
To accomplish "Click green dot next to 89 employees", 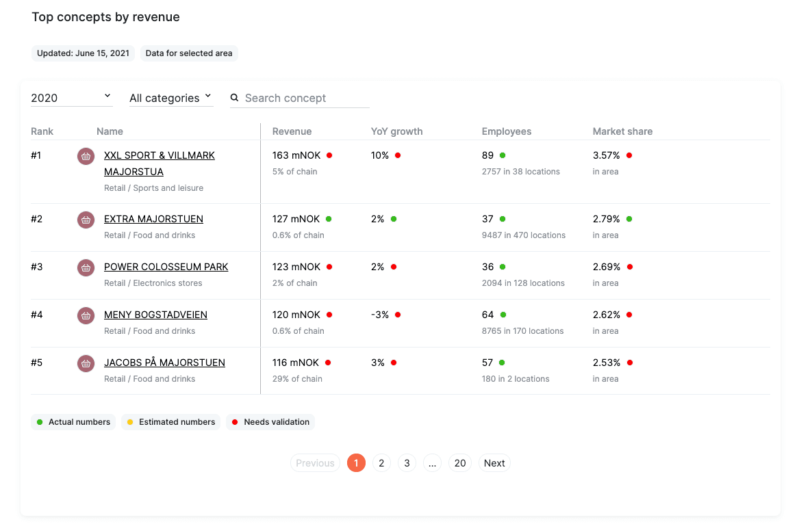I will [x=503, y=155].
